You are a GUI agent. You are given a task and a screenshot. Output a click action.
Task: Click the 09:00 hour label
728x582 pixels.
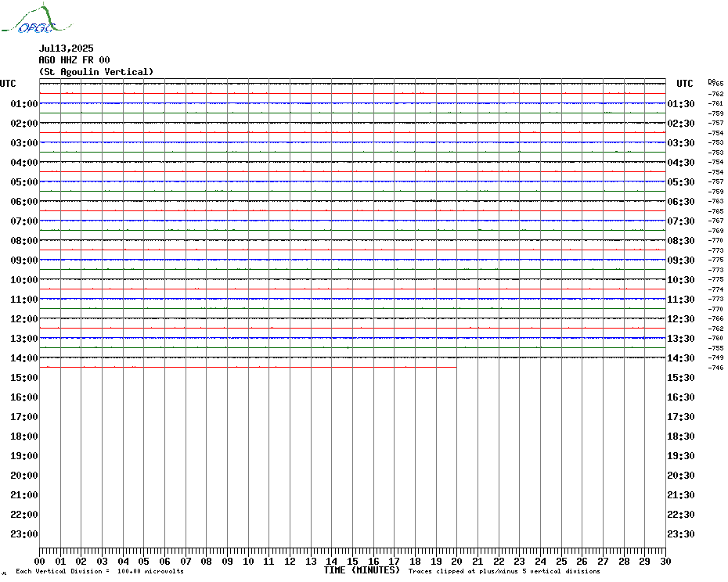click(x=24, y=260)
